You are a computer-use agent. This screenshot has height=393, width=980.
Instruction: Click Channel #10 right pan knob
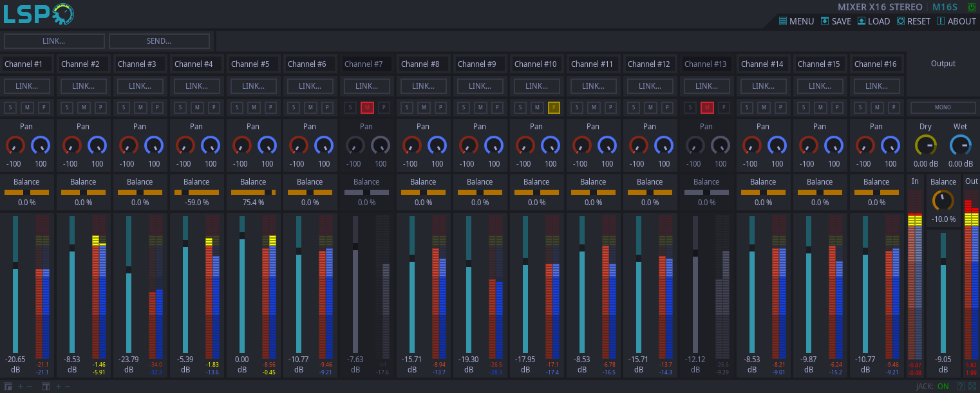click(x=550, y=146)
